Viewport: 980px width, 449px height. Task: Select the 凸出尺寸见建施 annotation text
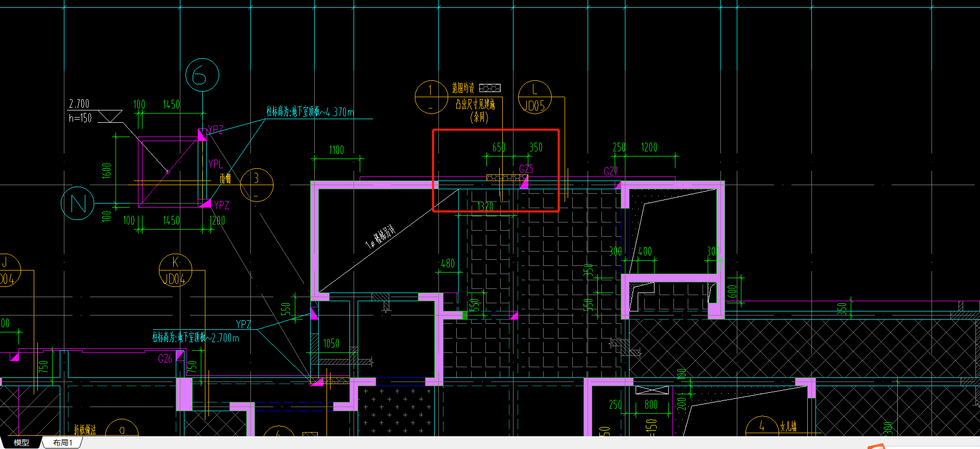pos(475,104)
